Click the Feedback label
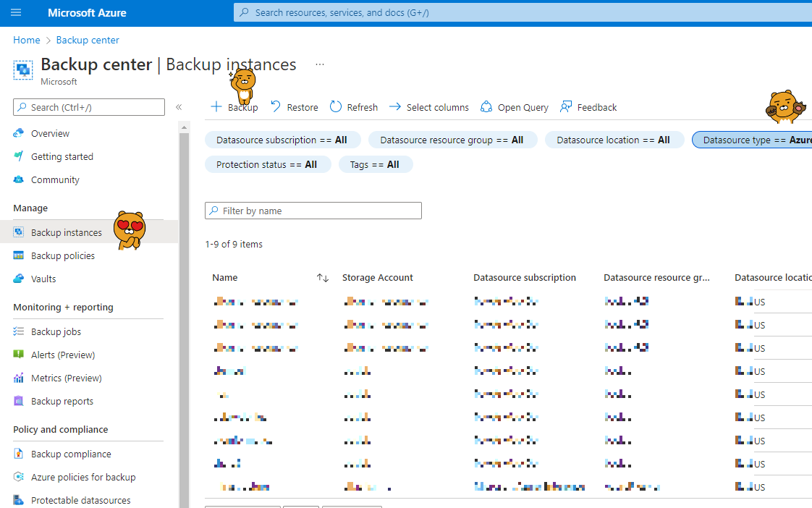812x508 pixels. [596, 107]
